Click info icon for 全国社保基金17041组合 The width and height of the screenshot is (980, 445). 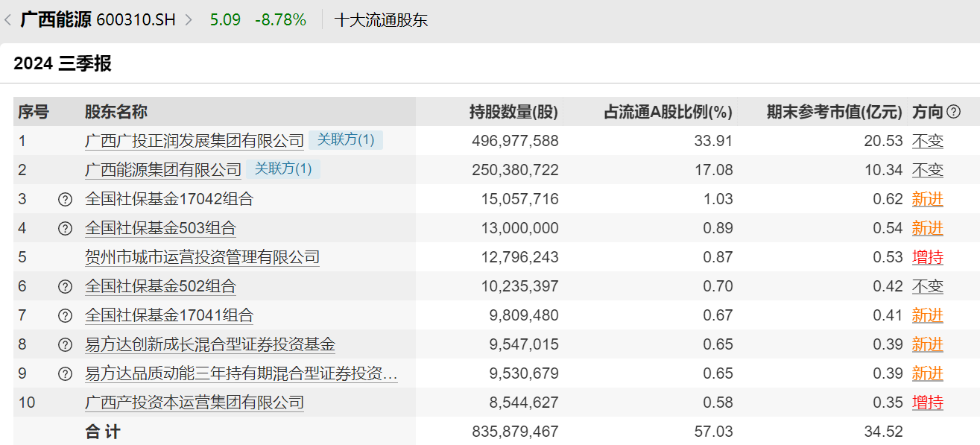click(65, 316)
